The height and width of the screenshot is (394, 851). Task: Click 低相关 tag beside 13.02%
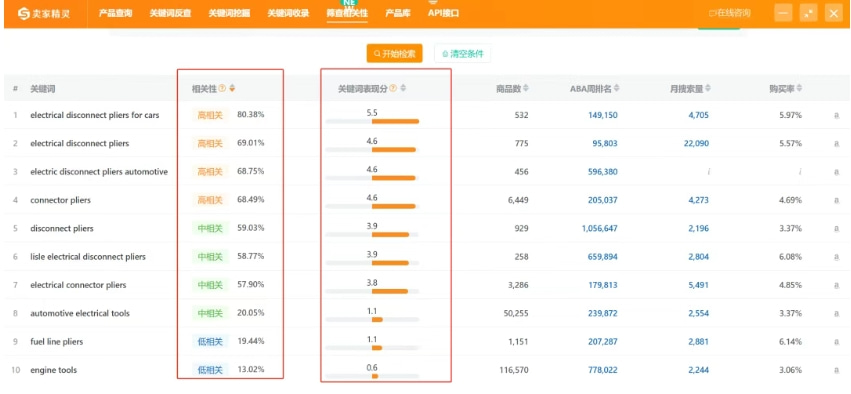click(x=210, y=370)
